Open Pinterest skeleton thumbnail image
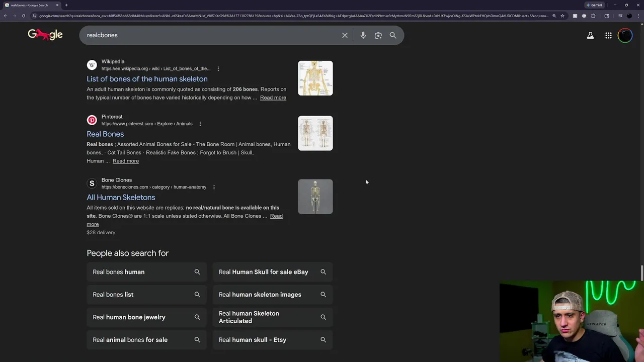Image resolution: width=644 pixels, height=362 pixels. pyautogui.click(x=315, y=133)
